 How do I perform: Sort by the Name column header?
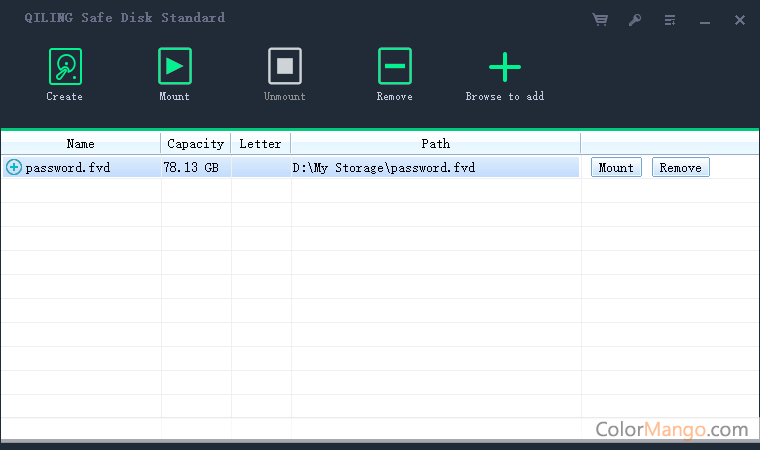point(80,144)
